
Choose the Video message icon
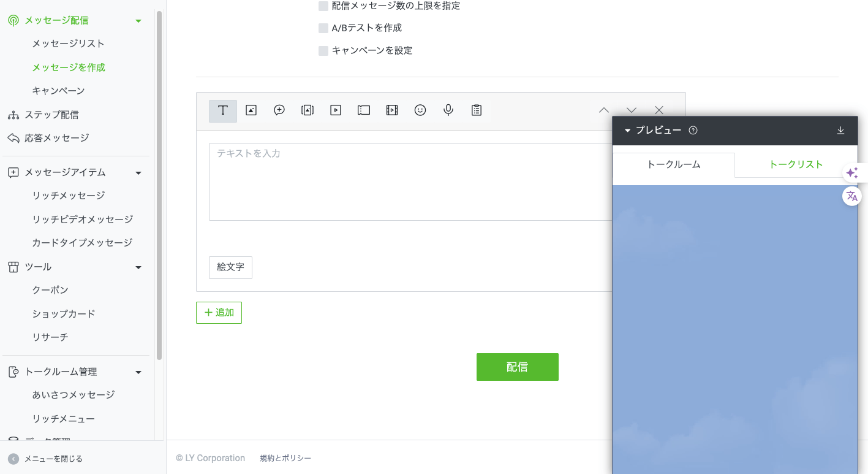click(336, 110)
